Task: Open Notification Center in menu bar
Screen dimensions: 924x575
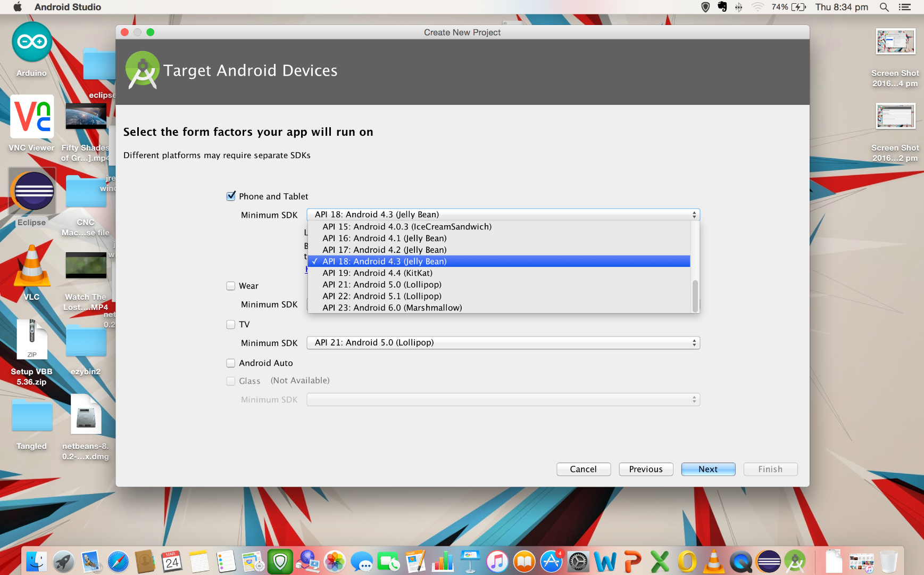Action: [905, 7]
